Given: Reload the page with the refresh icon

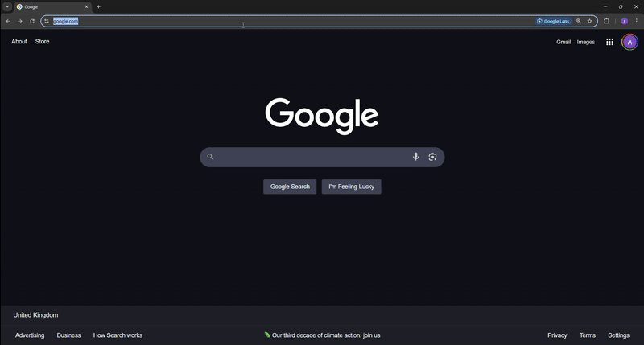Looking at the screenshot, I should coord(32,21).
